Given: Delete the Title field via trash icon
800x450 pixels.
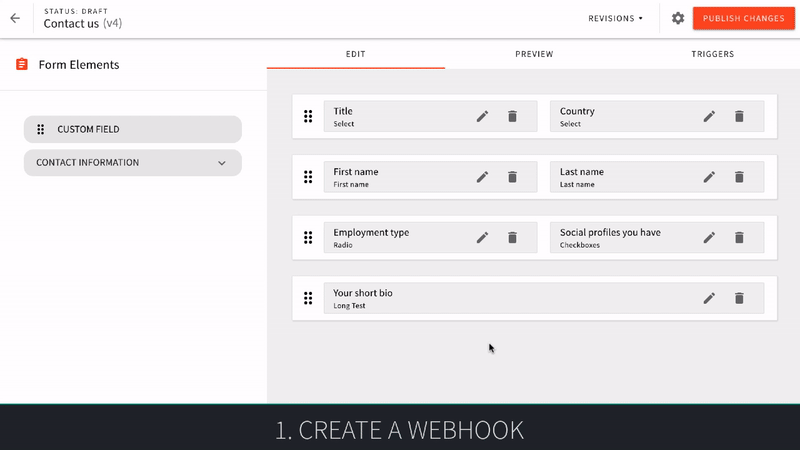Looking at the screenshot, I should tap(512, 116).
